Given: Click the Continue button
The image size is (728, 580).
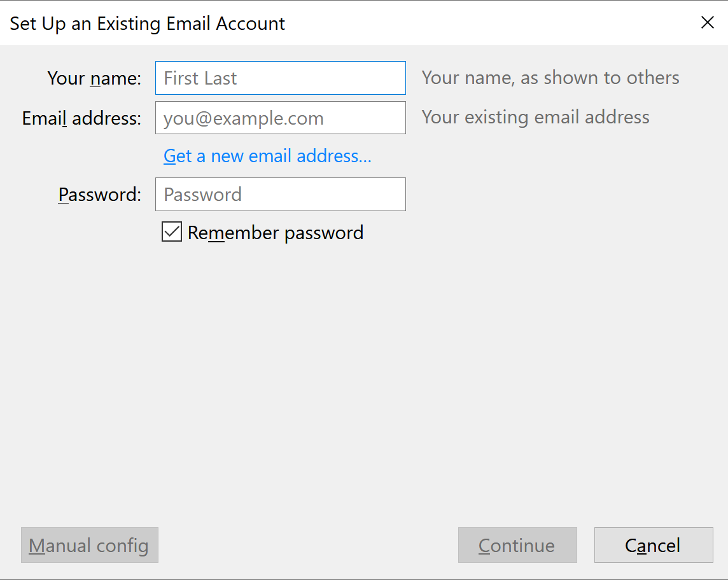Looking at the screenshot, I should [517, 545].
